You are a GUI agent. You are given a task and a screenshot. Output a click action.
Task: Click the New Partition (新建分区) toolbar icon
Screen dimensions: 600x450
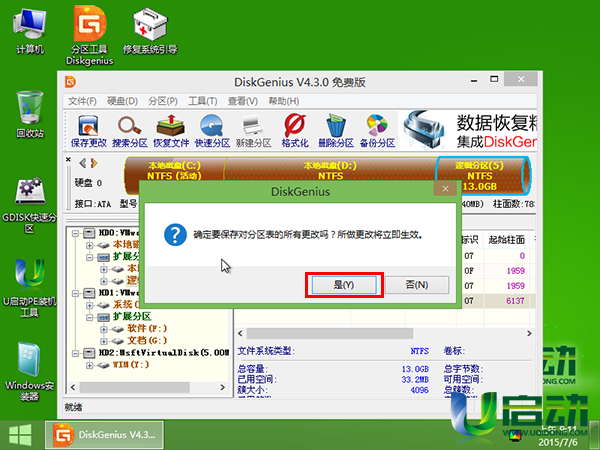[253, 131]
